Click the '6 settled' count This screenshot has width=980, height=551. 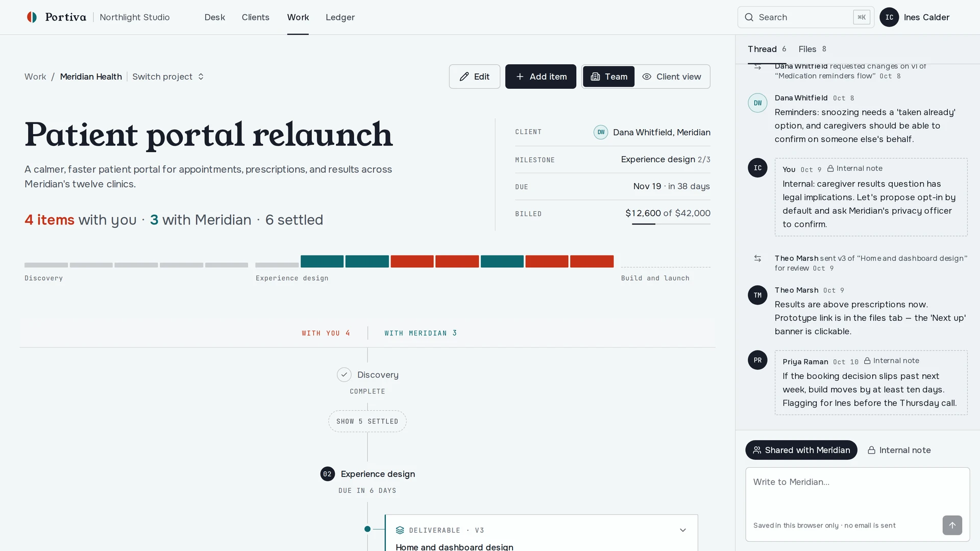[294, 220]
